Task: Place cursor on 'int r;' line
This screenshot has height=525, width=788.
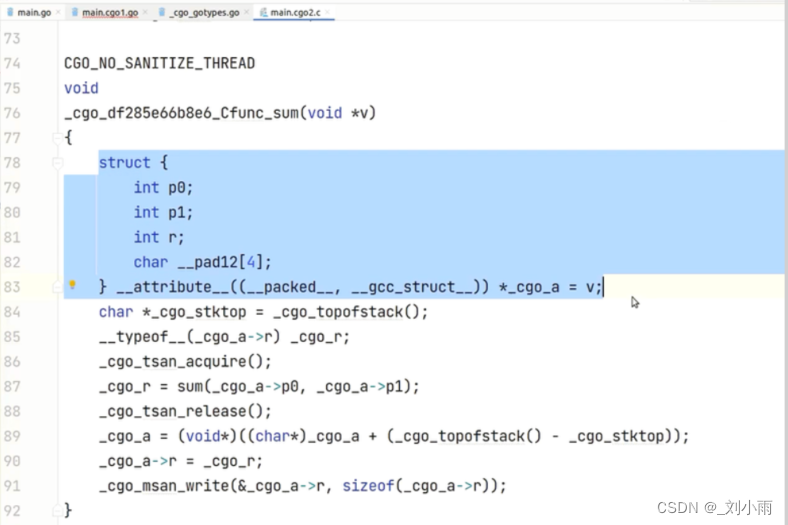Action: 159,237
